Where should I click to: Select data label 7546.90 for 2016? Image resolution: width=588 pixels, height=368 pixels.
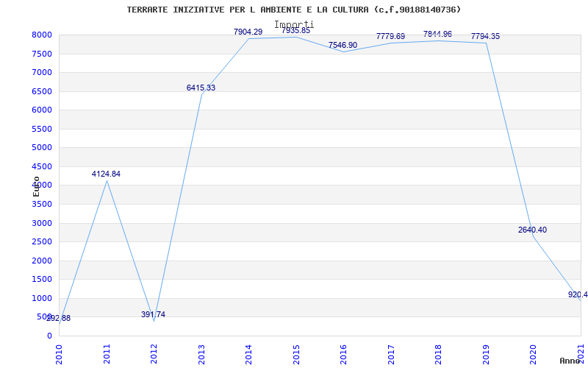(343, 45)
